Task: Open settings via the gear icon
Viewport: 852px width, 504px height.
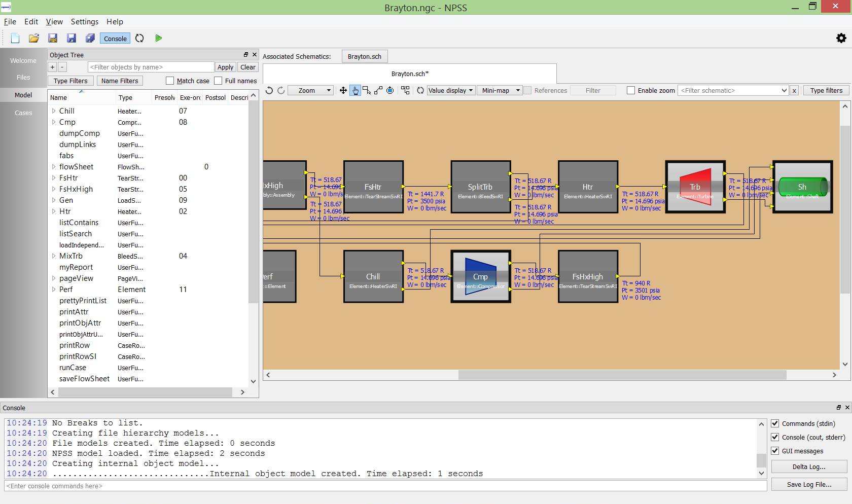Action: (841, 38)
